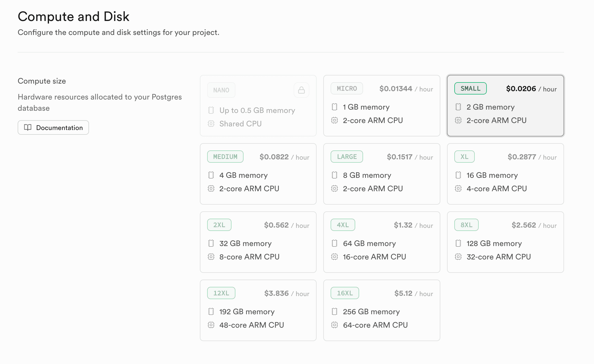
Task: Click memory chip icon in MICRO card
Action: pos(334,107)
